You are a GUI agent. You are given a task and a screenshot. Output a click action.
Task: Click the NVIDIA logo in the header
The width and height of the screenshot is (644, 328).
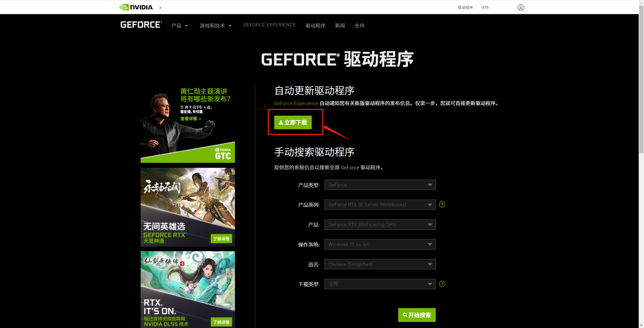pos(136,7)
